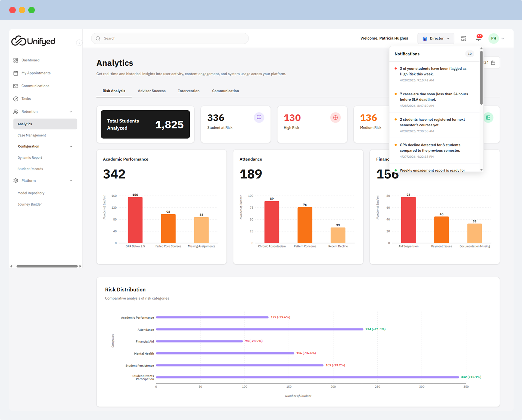Click the Student at Risk book icon
Screen dimensions: 522x420
tap(259, 118)
